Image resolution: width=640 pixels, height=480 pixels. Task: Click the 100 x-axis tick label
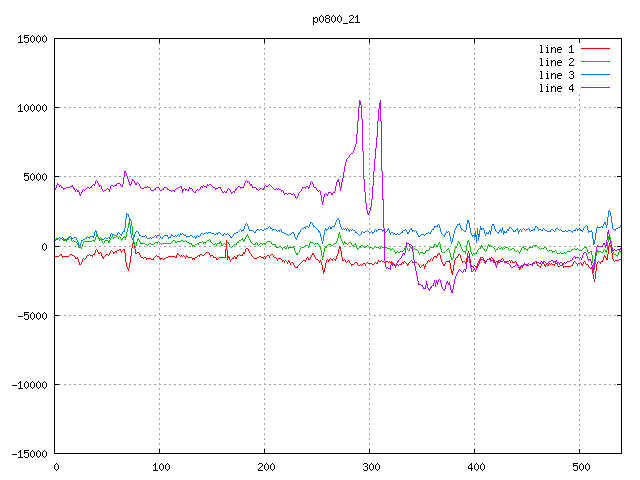(x=160, y=466)
